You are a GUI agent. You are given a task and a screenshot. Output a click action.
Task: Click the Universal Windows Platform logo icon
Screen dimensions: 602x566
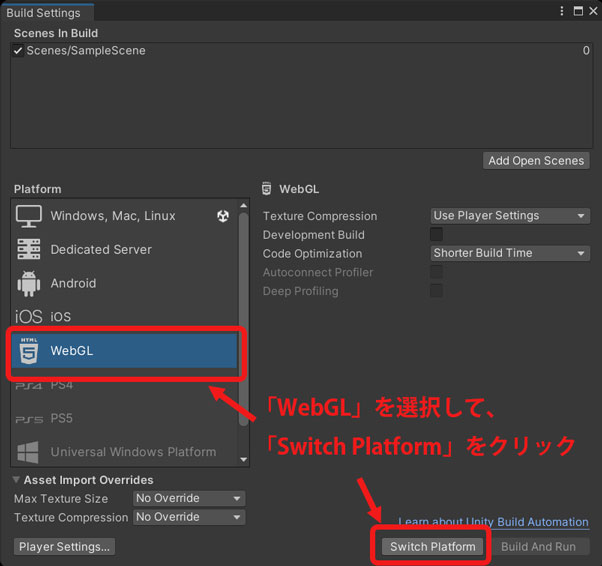click(28, 452)
